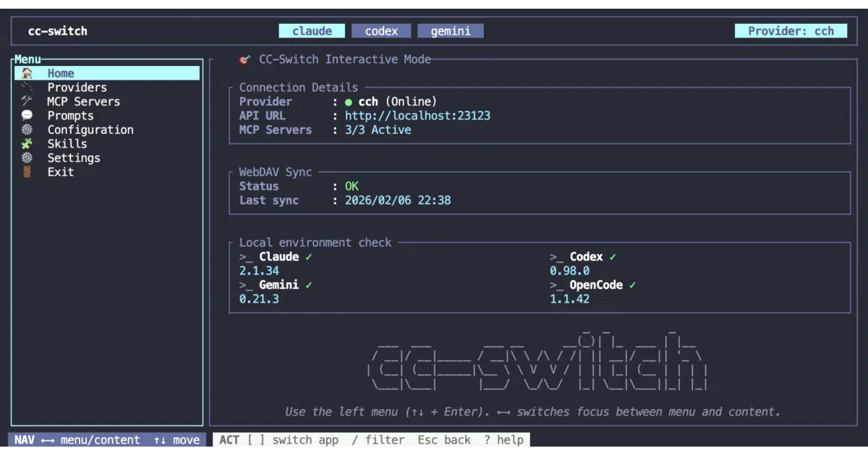868x456 pixels.
Task: Click the 'Last sync' field label
Action: [269, 200]
